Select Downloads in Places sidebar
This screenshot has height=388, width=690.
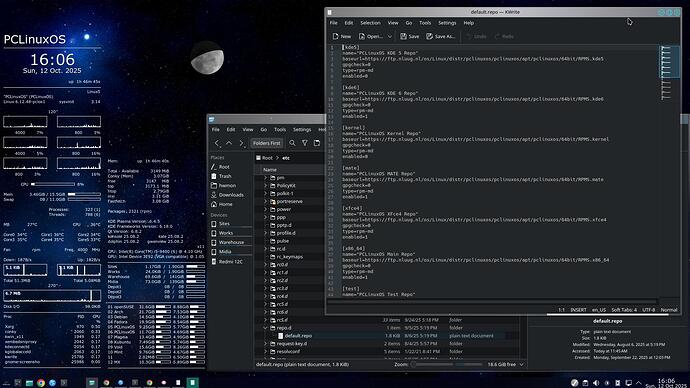coord(231,195)
